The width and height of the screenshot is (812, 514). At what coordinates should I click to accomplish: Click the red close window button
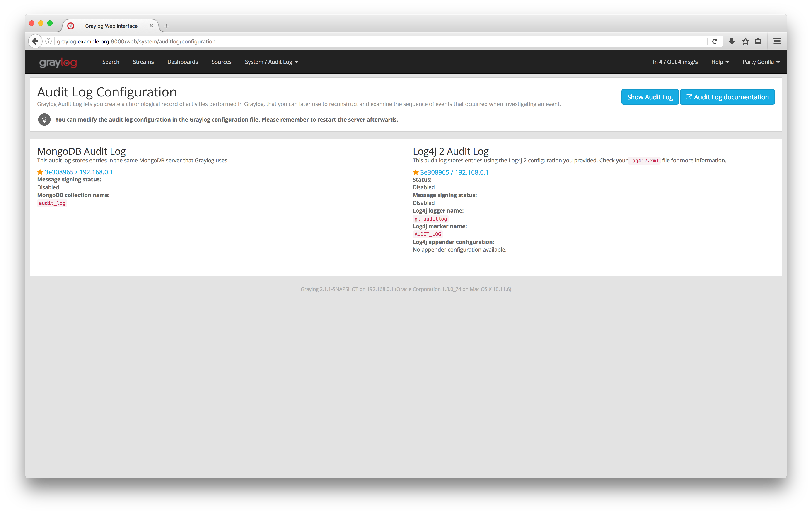(x=32, y=23)
